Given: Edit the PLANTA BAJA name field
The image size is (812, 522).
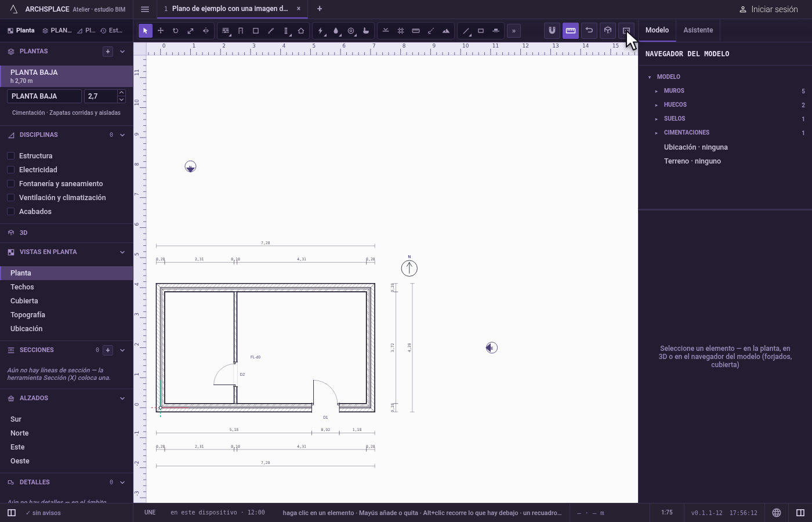Looking at the screenshot, I should (x=44, y=96).
